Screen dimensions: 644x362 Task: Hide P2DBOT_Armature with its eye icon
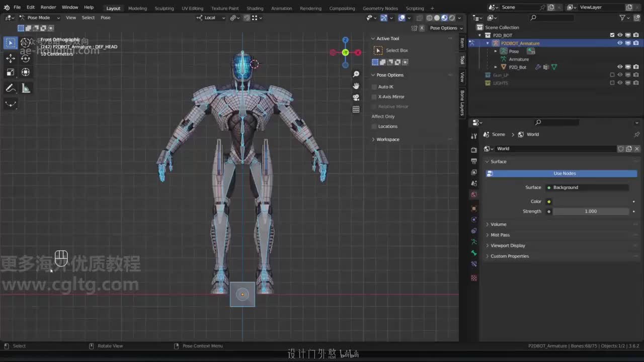[620, 43]
